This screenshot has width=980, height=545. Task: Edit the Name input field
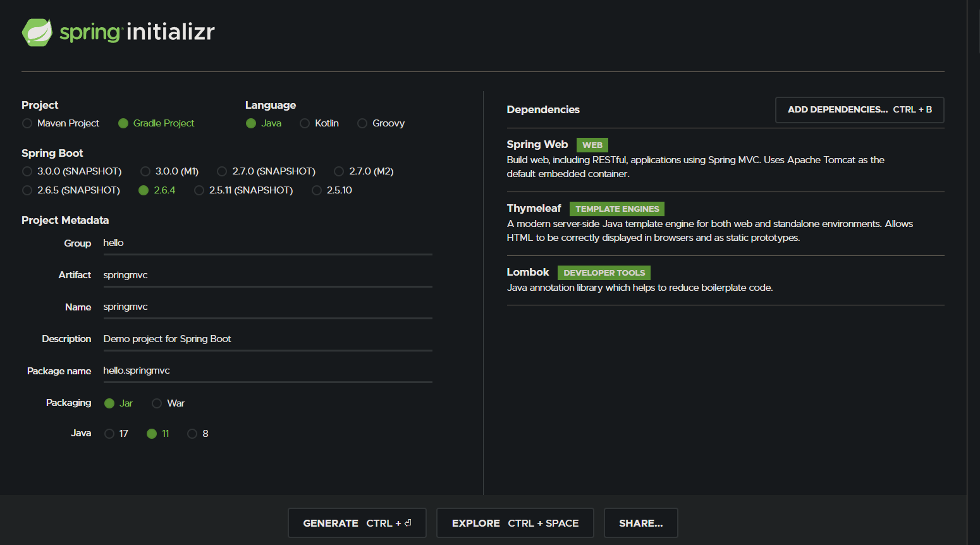[x=267, y=307]
